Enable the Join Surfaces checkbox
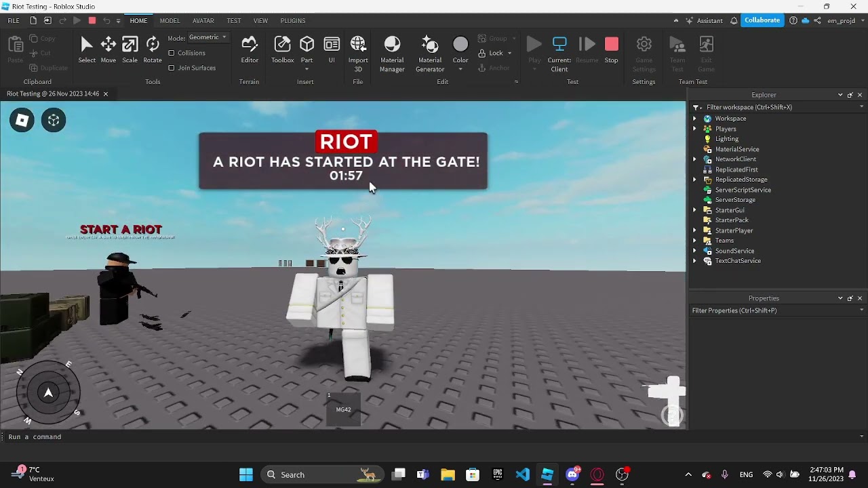Screen dimensions: 868x488 click(x=172, y=68)
